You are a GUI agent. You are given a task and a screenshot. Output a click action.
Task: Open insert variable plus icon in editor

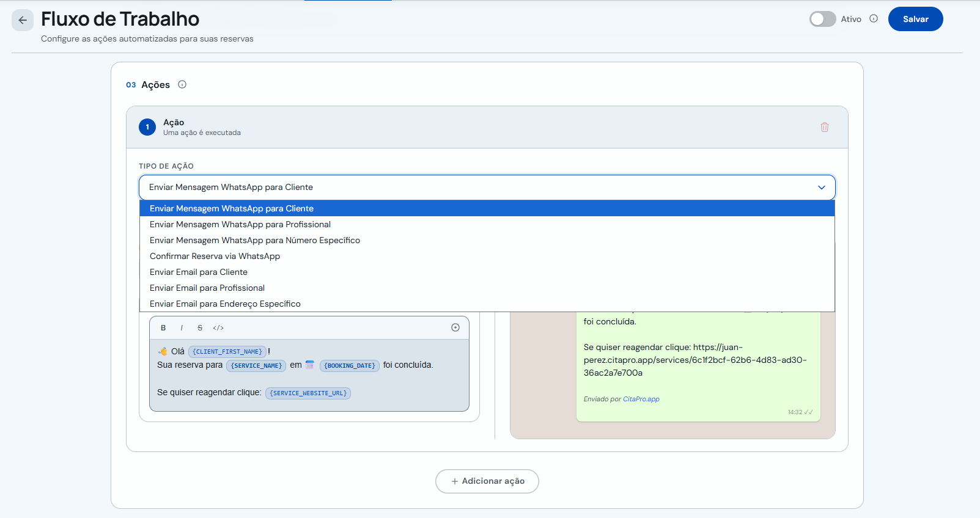coord(455,327)
